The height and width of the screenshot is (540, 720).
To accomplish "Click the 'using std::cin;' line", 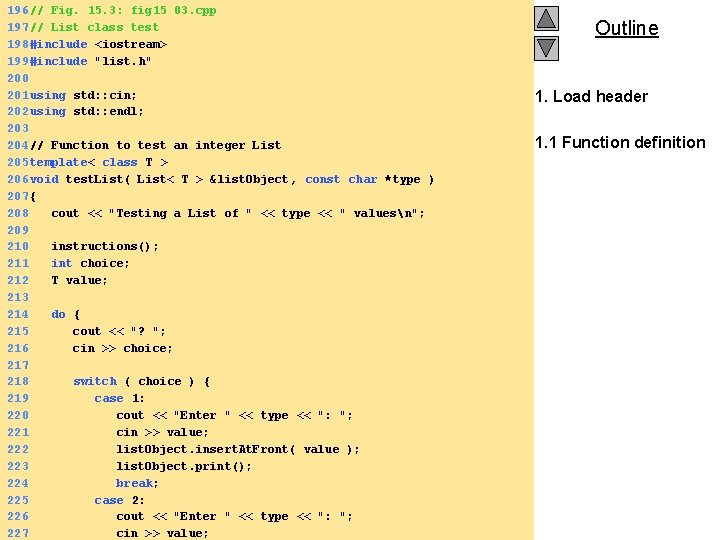I will (x=83, y=95).
